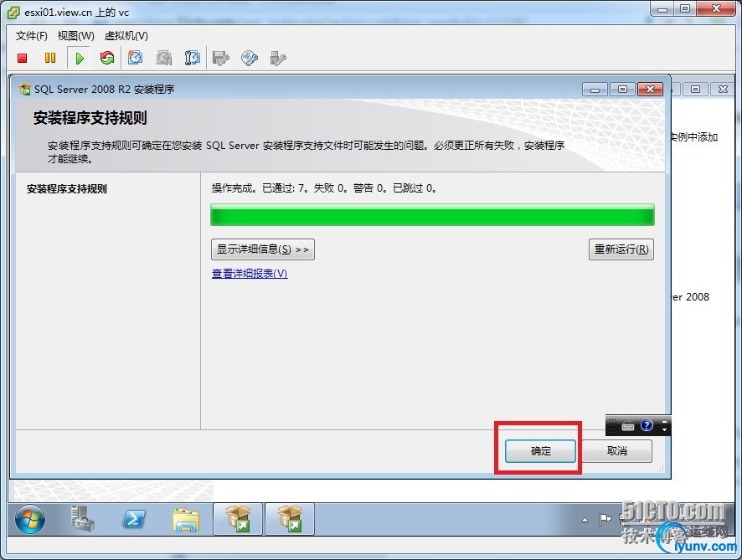Viewport: 742px width, 560px height.
Task: Close the background Installation Center window
Action: 723,90
